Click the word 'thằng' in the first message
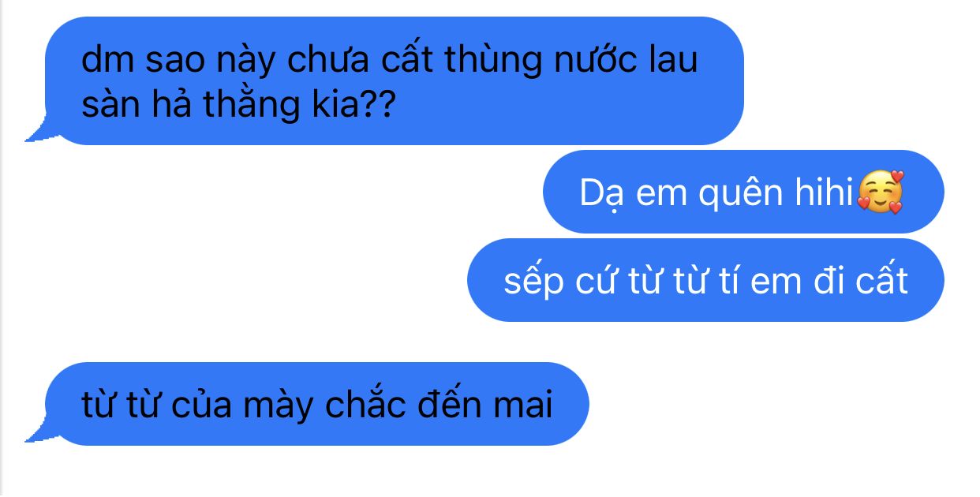 [x=249, y=106]
